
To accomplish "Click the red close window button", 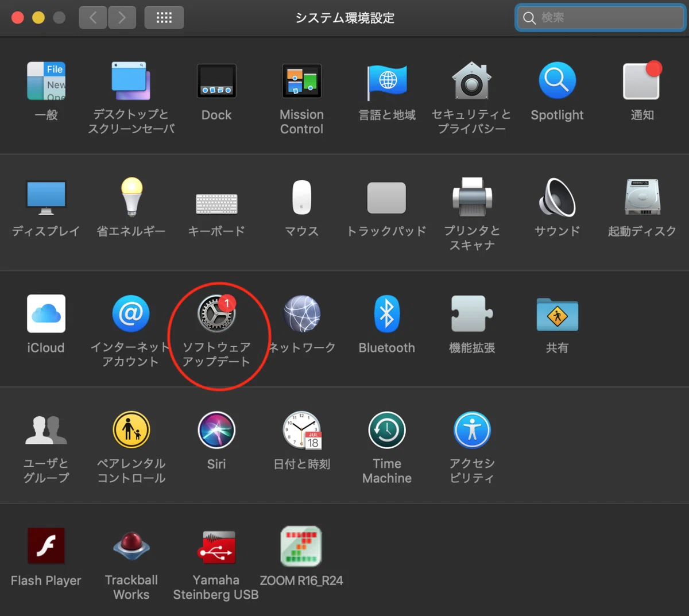I will [x=18, y=18].
